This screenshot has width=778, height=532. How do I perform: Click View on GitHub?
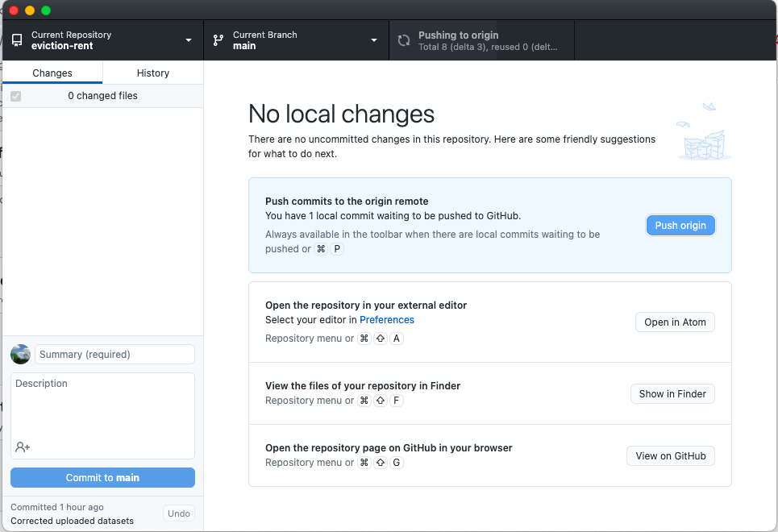click(x=670, y=455)
